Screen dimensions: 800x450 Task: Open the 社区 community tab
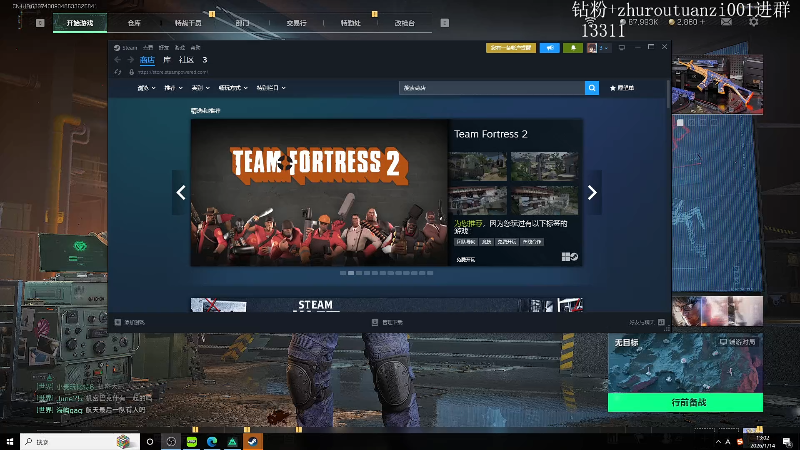coord(186,60)
